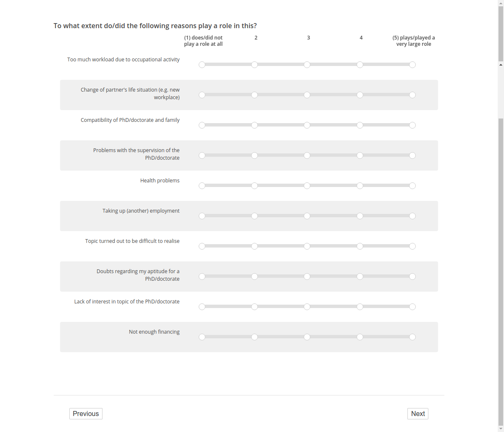
Task: Rate 'Too much workload' as 1
Action: click(202, 65)
